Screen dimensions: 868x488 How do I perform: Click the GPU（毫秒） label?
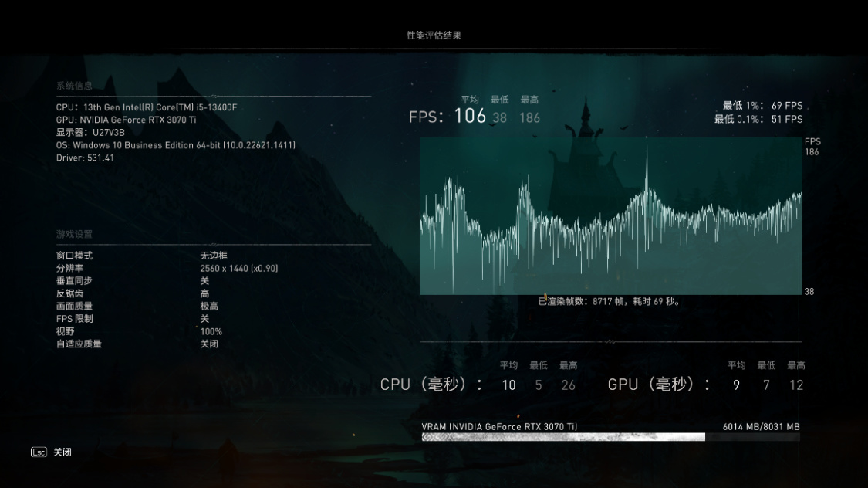coord(659,385)
